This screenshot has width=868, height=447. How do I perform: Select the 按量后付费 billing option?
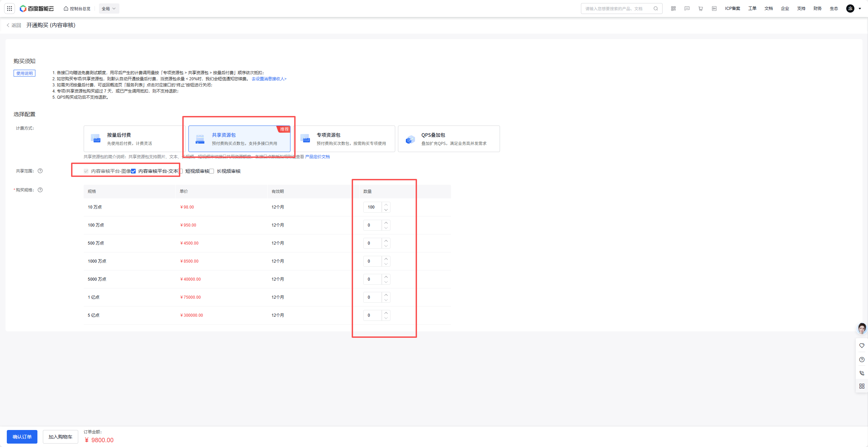[x=134, y=139]
